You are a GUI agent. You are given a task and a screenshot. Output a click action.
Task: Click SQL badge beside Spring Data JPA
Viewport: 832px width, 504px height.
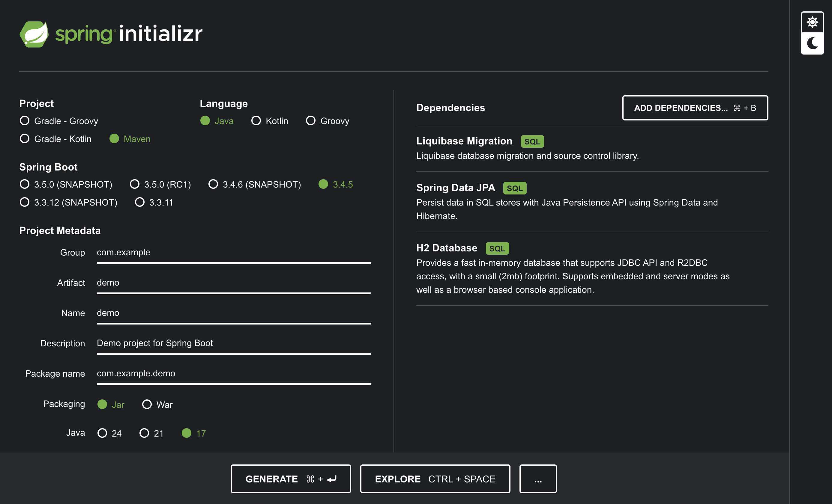[514, 188]
